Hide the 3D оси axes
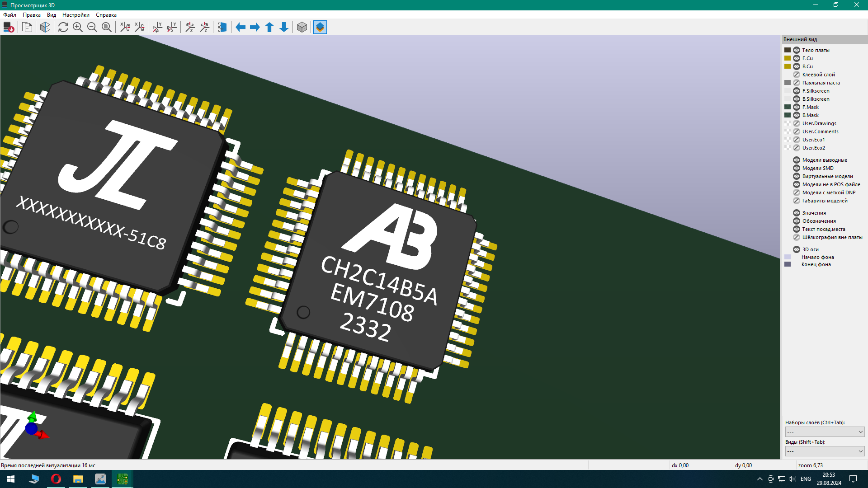Viewport: 868px width, 488px height. (x=797, y=249)
